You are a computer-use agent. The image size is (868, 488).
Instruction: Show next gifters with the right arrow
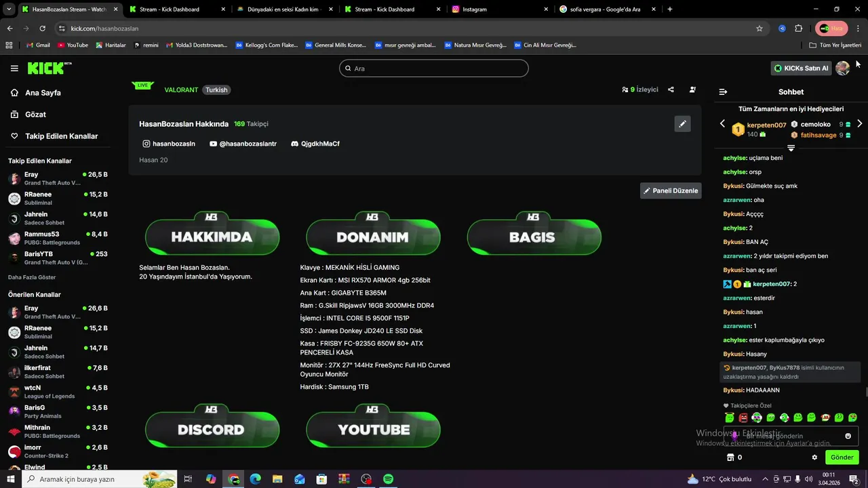click(x=859, y=124)
